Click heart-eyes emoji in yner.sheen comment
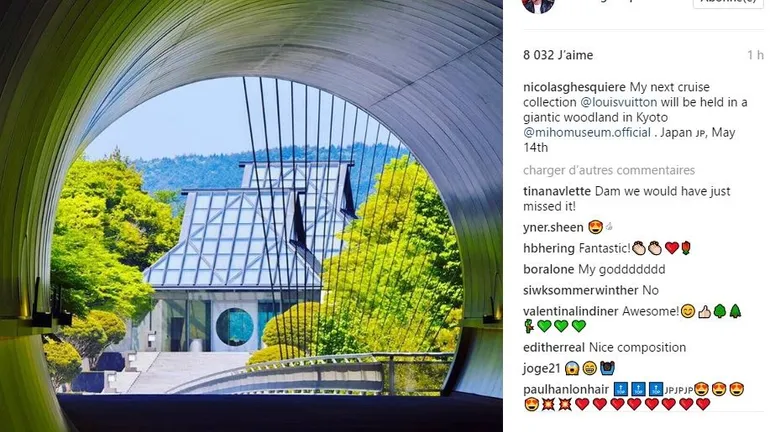 595,227
